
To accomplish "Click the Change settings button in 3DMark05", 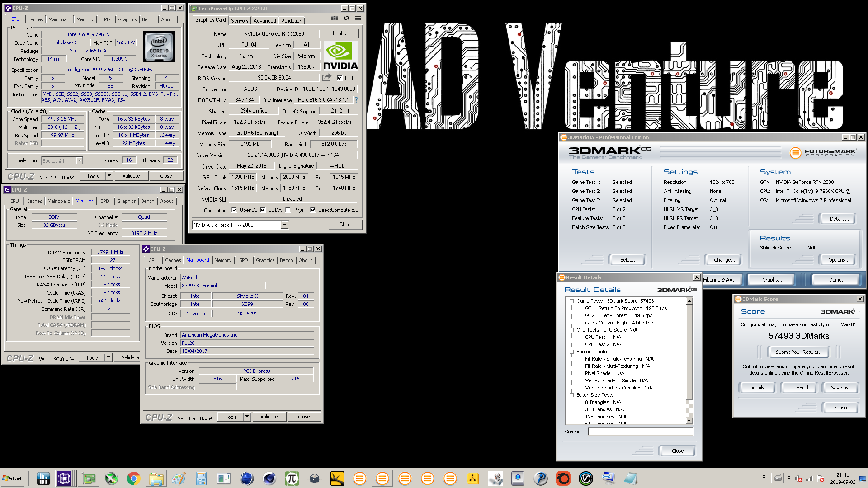I will click(724, 260).
